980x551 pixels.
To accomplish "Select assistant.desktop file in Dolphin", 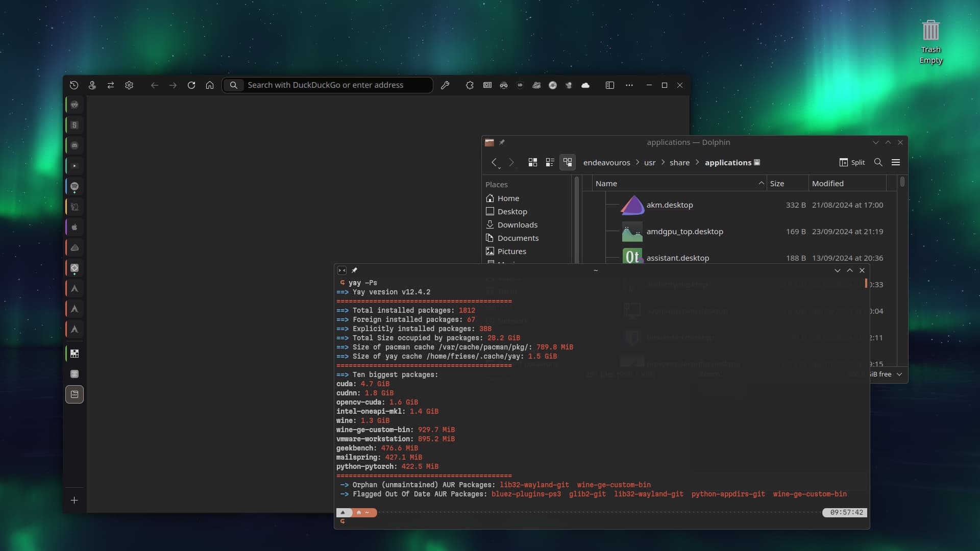I will pos(677,258).
